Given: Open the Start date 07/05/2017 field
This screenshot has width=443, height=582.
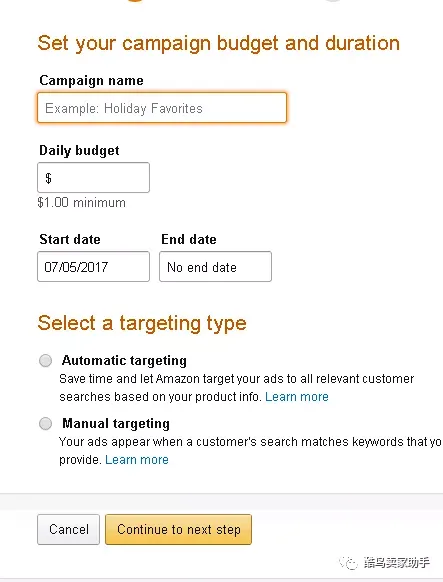Looking at the screenshot, I should (93, 267).
